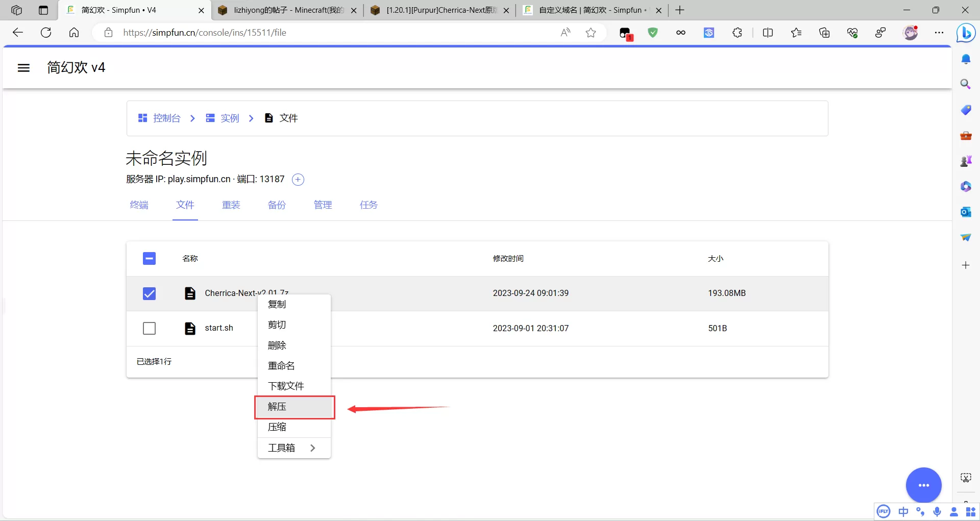980x521 pixels.
Task: Click the blue floating more-actions button
Action: coord(923,485)
